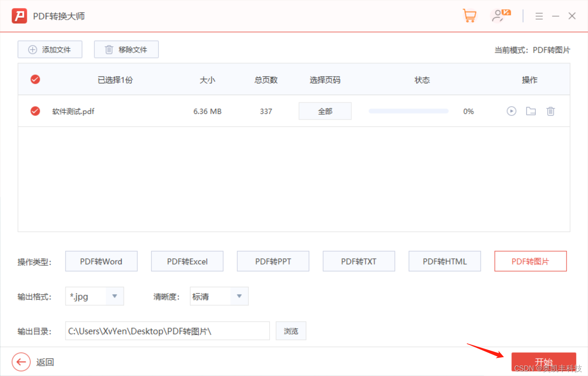This screenshot has width=588, height=376.
Task: Select the PDF转PPT conversion type
Action: [273, 261]
